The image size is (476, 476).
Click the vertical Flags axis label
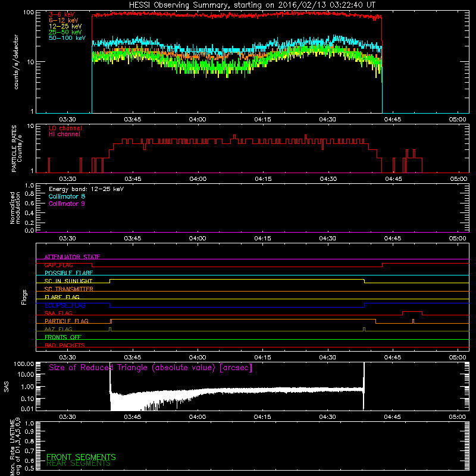[x=24, y=297]
